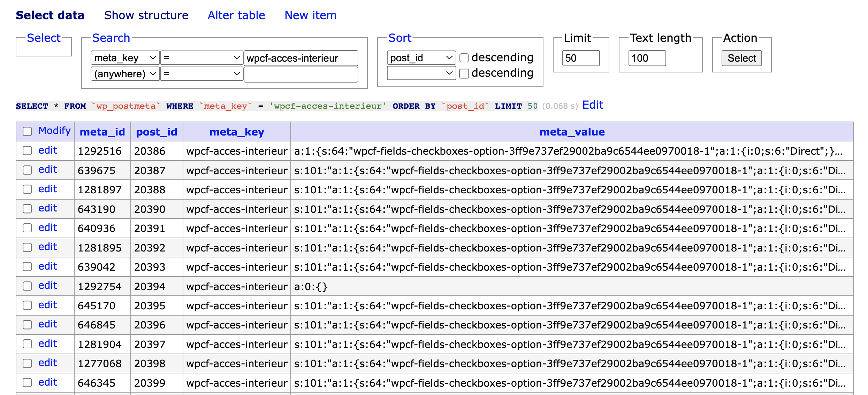Open the meta_key search column dropdown

(125, 58)
